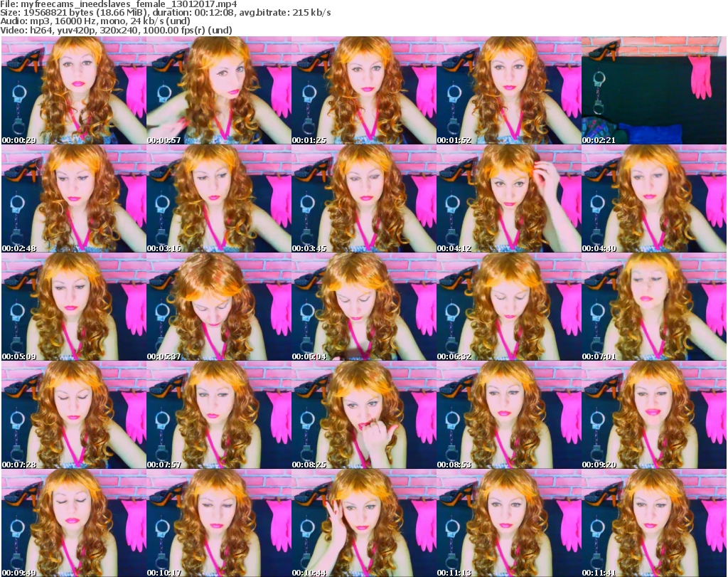
Task: Select the thumbnail frame stamped 00:02:21
Action: click(654, 90)
